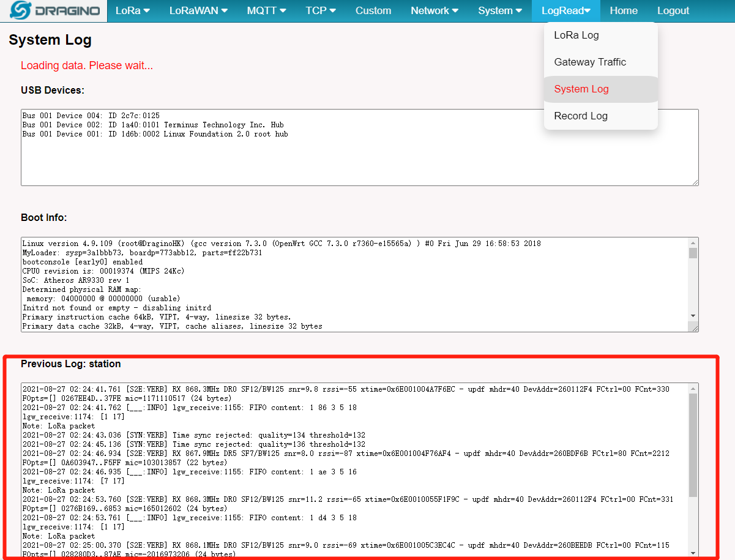Open the MQTT dropdown menu
This screenshot has width=735, height=560.
tap(266, 10)
